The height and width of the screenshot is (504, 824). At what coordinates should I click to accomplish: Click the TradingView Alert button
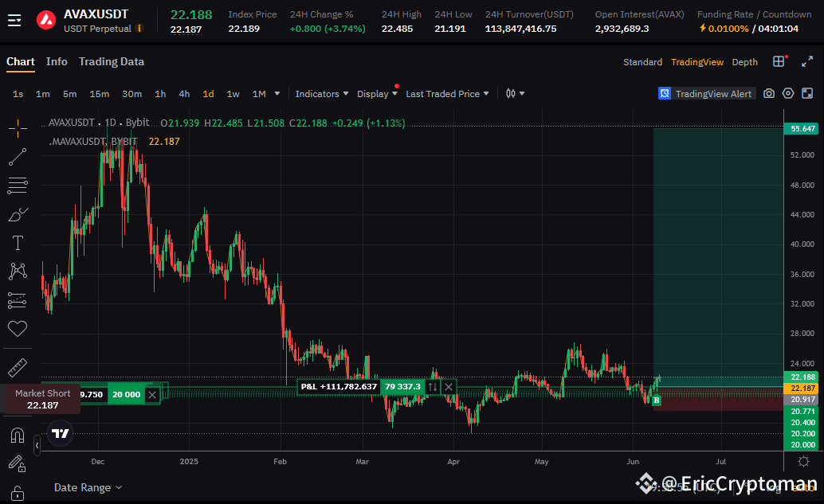(707, 93)
